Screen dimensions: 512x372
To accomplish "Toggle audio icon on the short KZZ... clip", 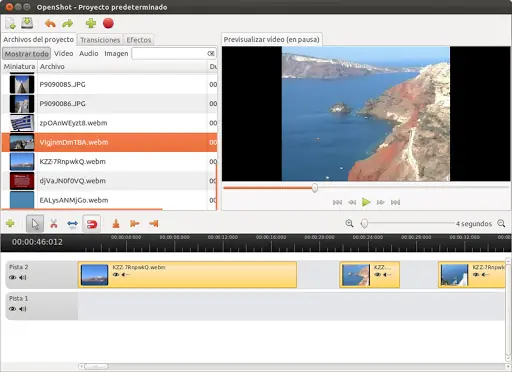I will coord(387,275).
